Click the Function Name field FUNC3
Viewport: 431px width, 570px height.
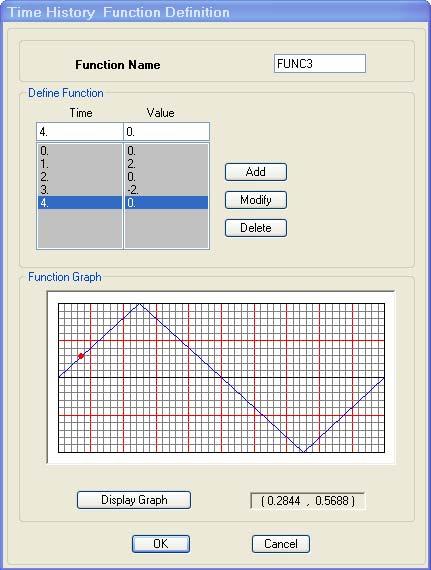[x=320, y=64]
